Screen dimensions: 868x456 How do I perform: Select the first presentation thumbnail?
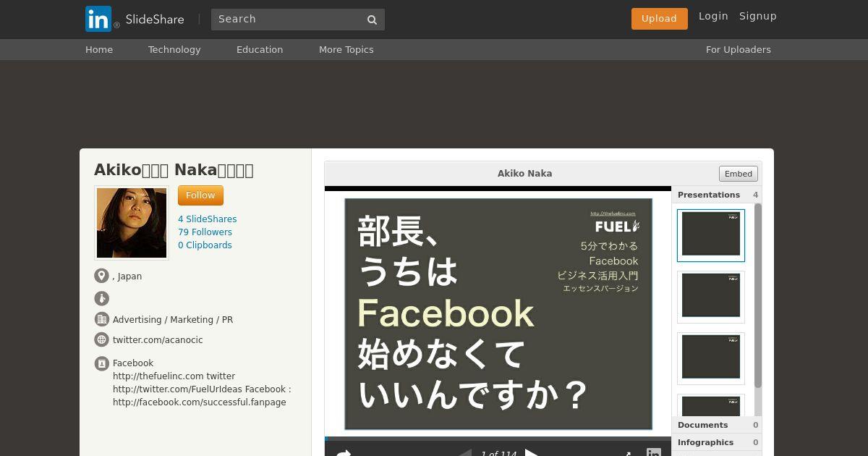711,235
